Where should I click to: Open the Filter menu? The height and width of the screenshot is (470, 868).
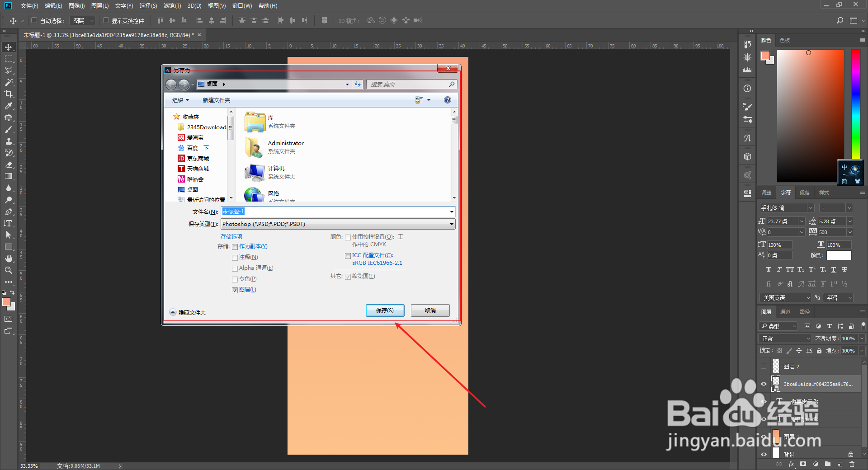tap(172, 6)
